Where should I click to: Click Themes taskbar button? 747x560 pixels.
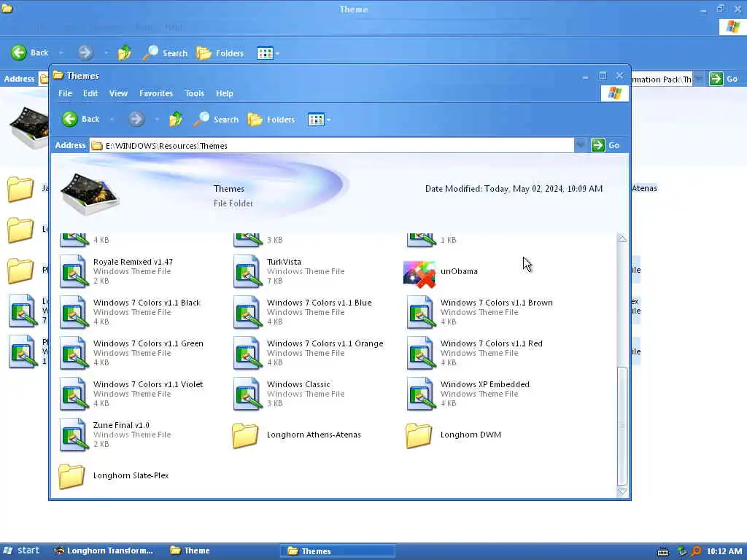coord(339,551)
